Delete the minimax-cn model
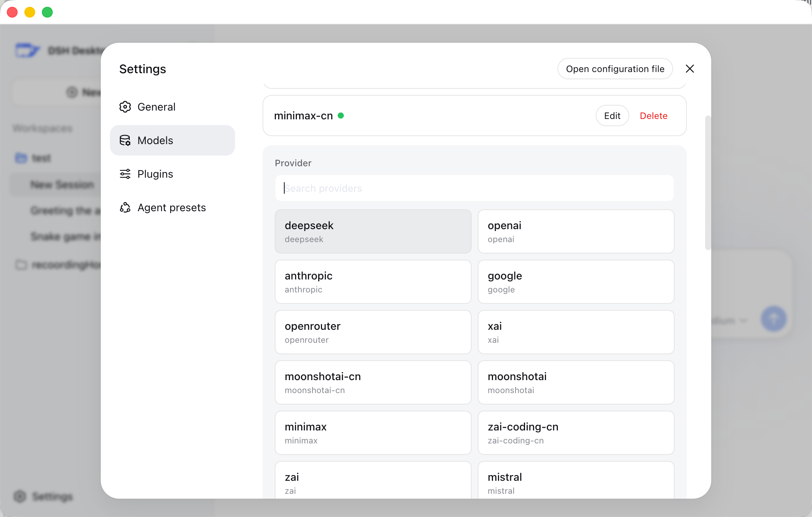The image size is (812, 517). [x=654, y=116]
